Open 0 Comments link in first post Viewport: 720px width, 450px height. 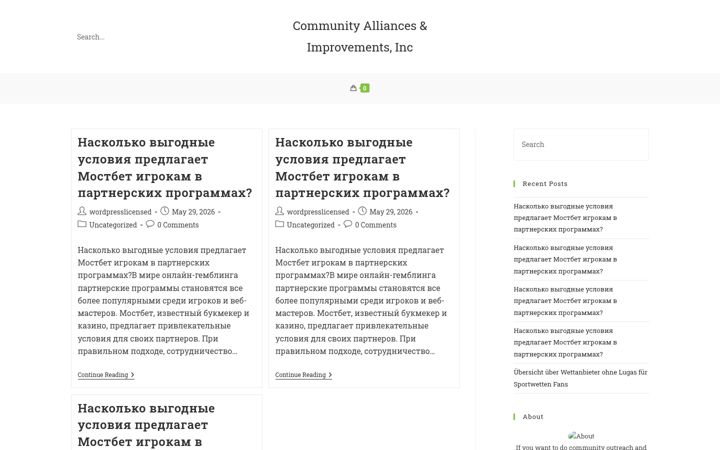pos(178,225)
